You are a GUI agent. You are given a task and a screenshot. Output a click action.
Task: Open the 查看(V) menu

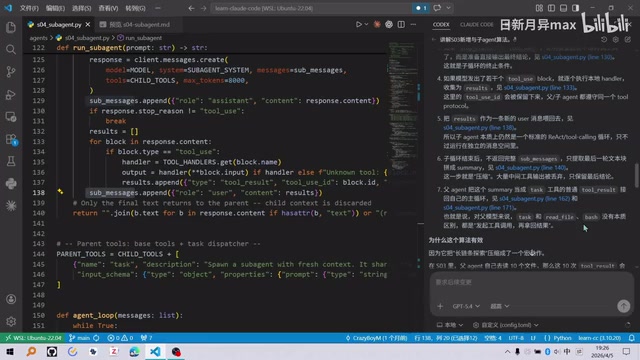point(108,8)
